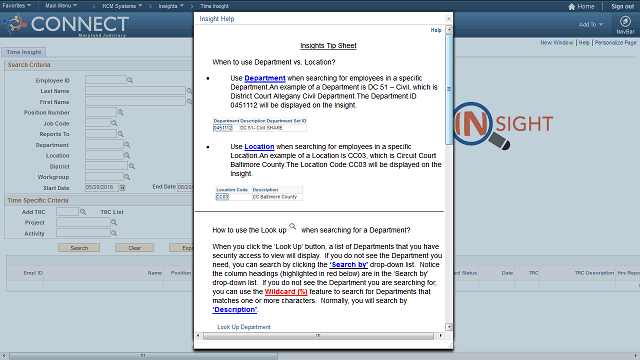Click dialog vertical scrollbar down arrow
This screenshot has width=640, height=360.
coord(449,327)
